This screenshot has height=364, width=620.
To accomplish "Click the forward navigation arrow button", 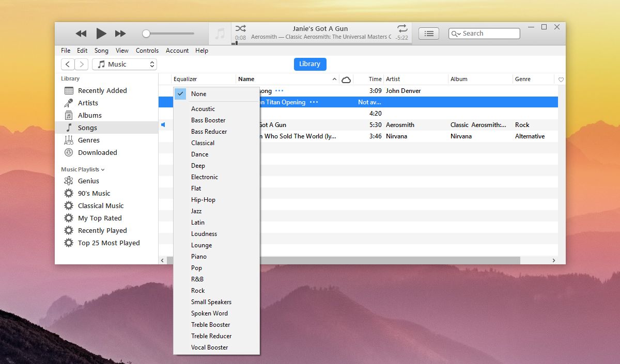I will click(x=82, y=64).
